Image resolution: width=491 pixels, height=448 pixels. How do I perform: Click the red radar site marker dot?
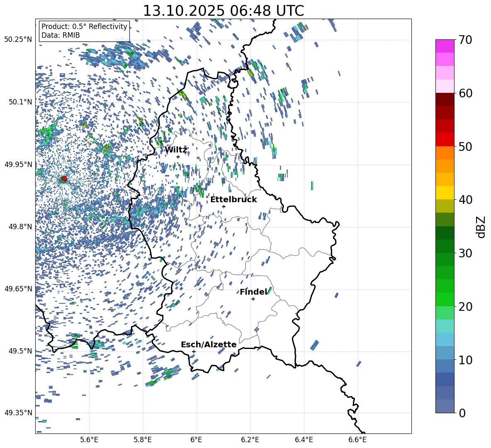[x=64, y=179]
